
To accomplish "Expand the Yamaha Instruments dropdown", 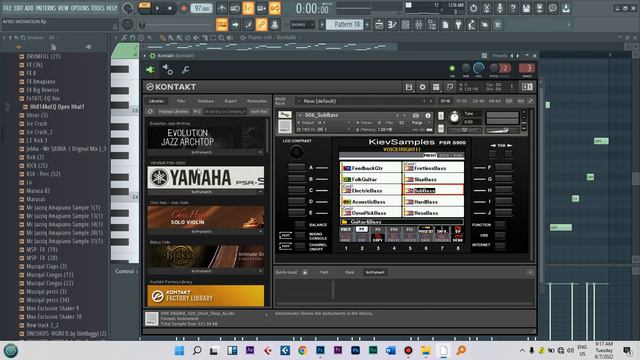I will coord(206,192).
